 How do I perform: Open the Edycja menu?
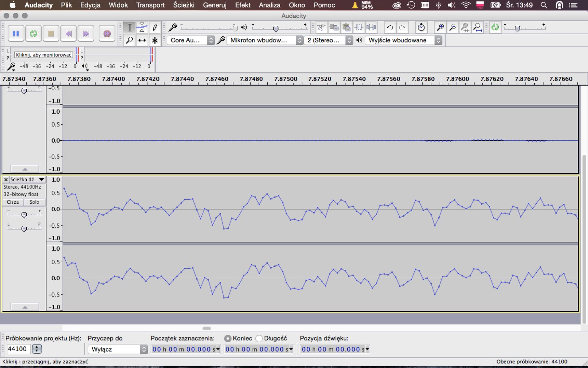[x=90, y=5]
